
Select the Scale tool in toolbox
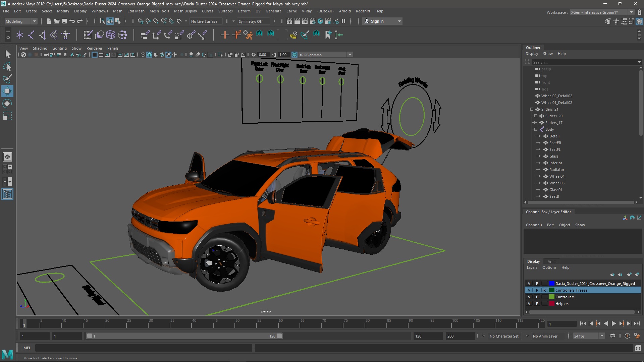(x=7, y=116)
